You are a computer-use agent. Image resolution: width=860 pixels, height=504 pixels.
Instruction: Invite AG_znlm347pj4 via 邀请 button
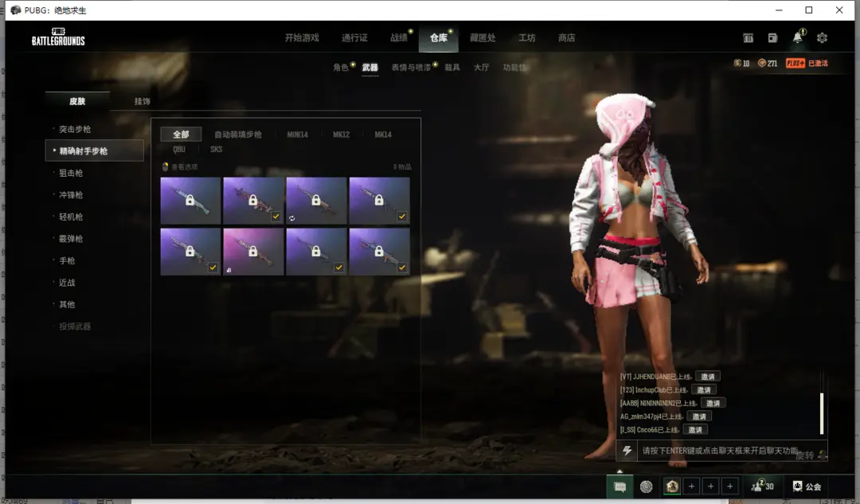point(699,416)
